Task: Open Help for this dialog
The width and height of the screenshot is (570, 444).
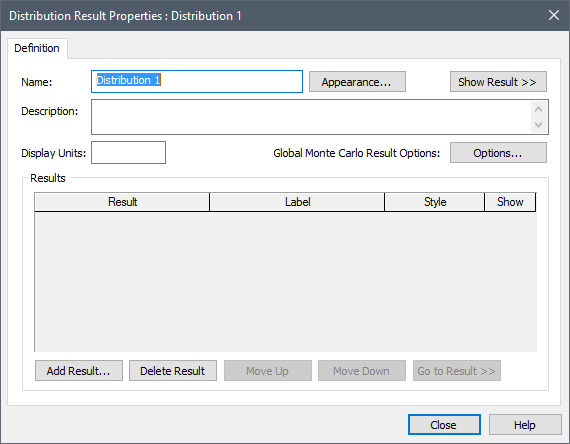Action: [525, 424]
